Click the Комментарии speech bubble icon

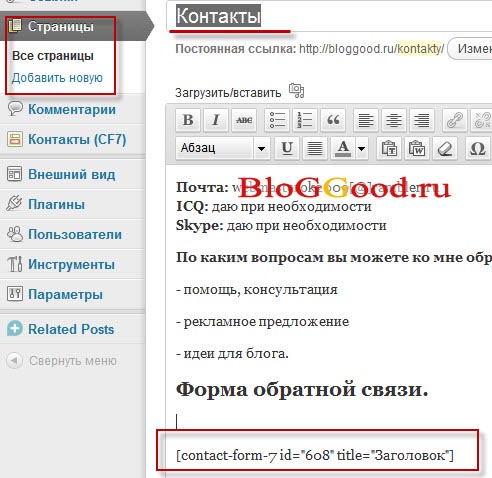click(x=15, y=109)
